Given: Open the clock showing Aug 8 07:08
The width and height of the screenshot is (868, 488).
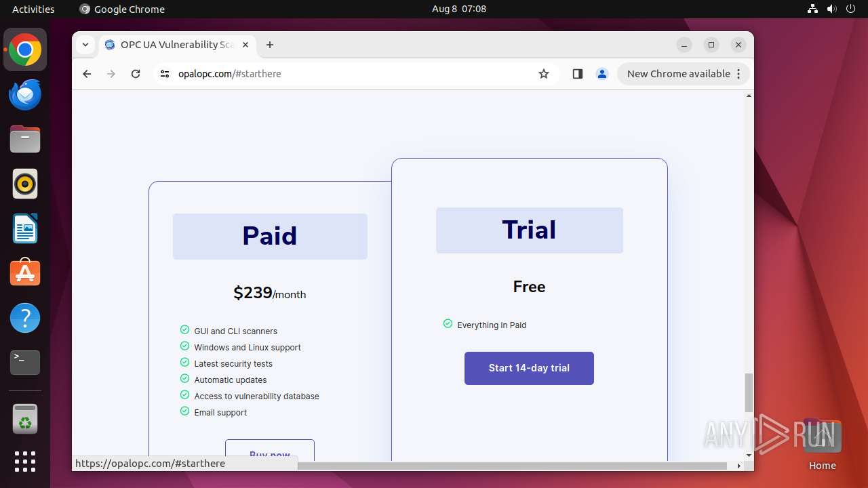Looking at the screenshot, I should pyautogui.click(x=459, y=9).
